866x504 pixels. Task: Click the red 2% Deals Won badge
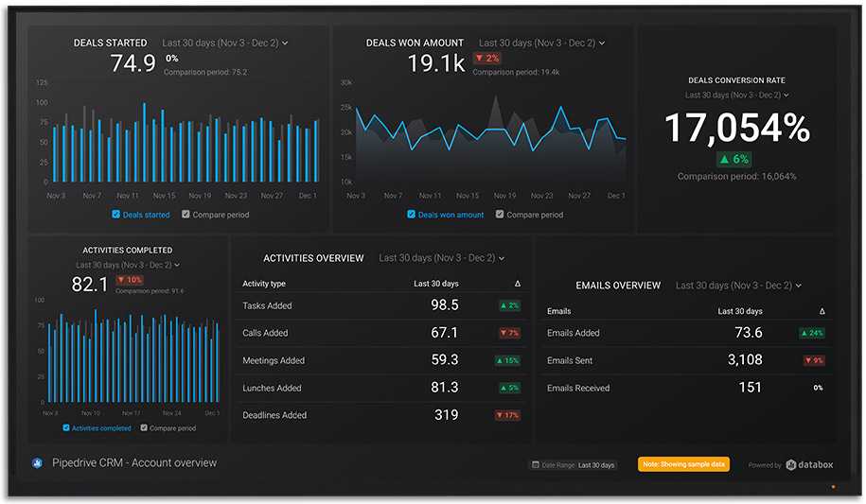pyautogui.click(x=486, y=58)
